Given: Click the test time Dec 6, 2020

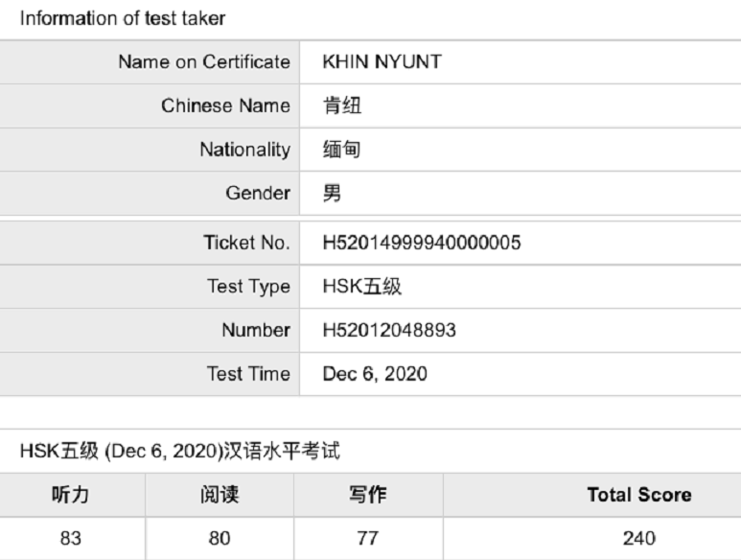Looking at the screenshot, I should tap(376, 374).
